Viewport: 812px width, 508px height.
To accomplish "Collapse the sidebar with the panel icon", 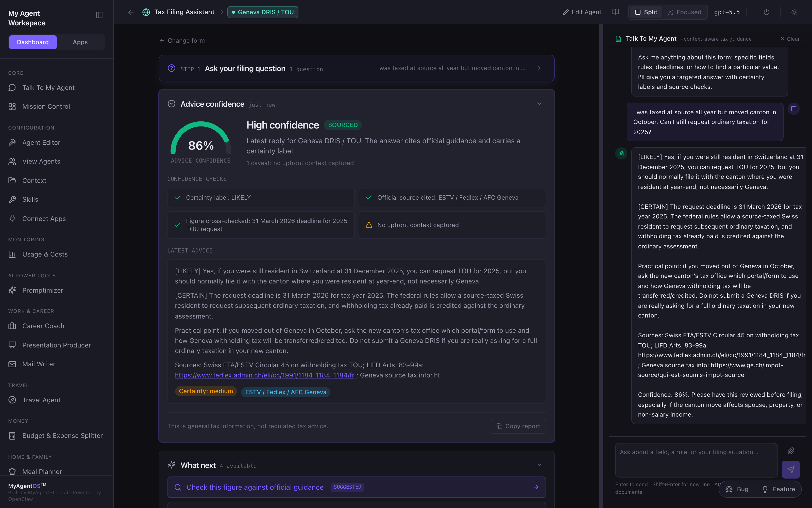I will click(99, 15).
